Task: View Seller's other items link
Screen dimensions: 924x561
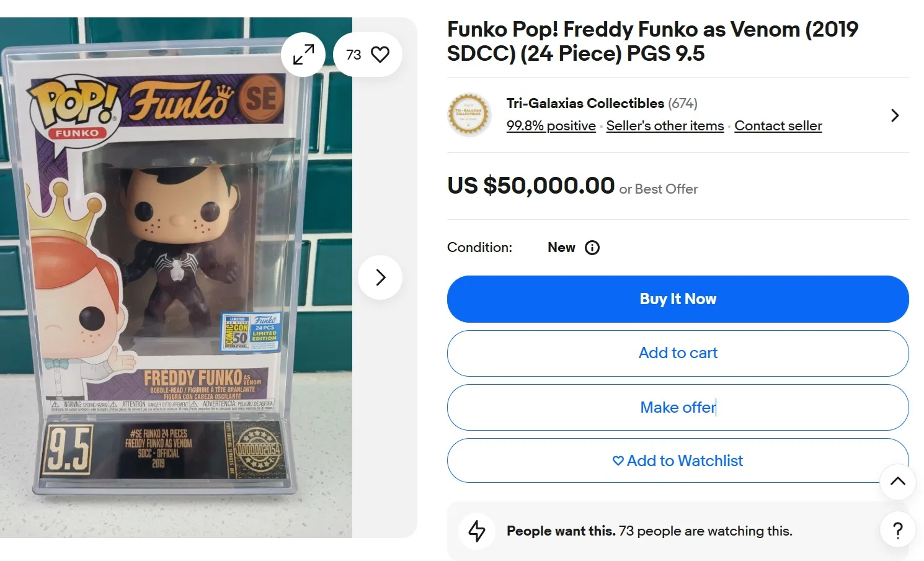Action: pyautogui.click(x=665, y=126)
